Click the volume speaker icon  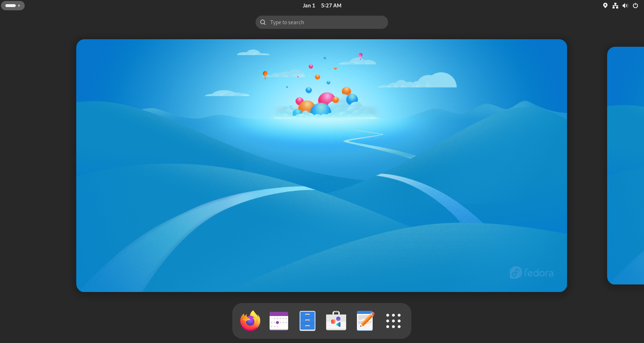click(625, 6)
